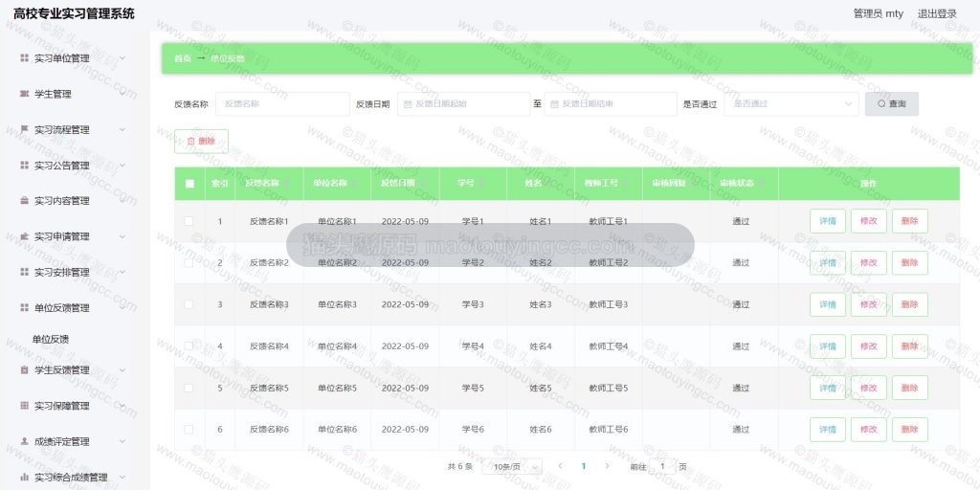Viewport: 980px width, 490px height.
Task: Click the 反馈名称 search input
Action: [282, 103]
